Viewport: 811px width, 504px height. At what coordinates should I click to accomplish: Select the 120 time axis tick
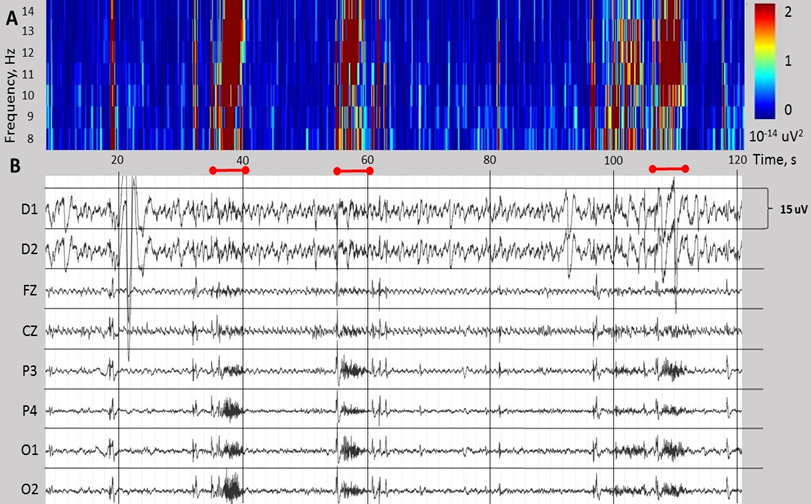(736, 160)
